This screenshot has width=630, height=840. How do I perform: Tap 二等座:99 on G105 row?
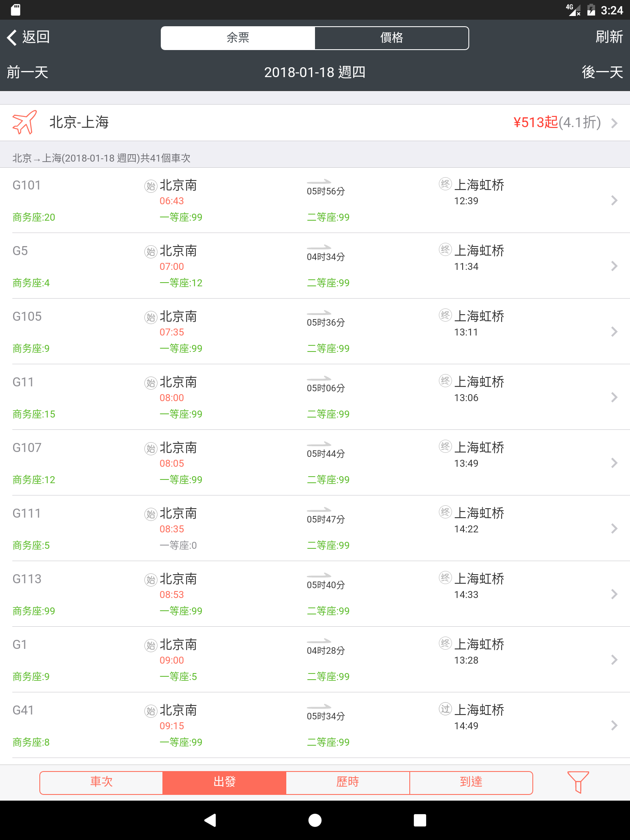tap(328, 349)
